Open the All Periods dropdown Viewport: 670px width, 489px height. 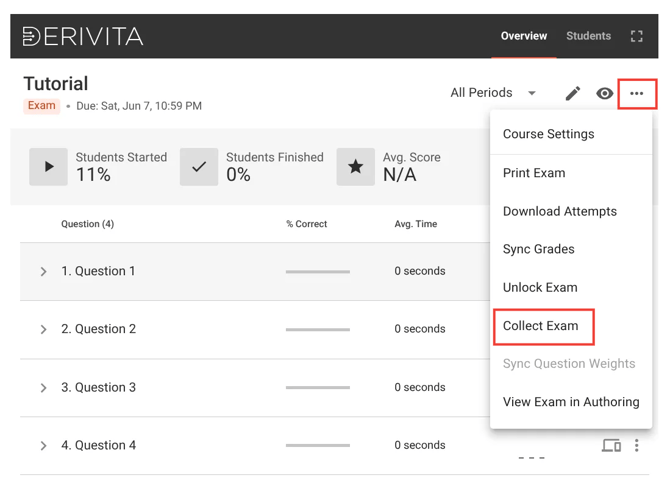click(493, 93)
